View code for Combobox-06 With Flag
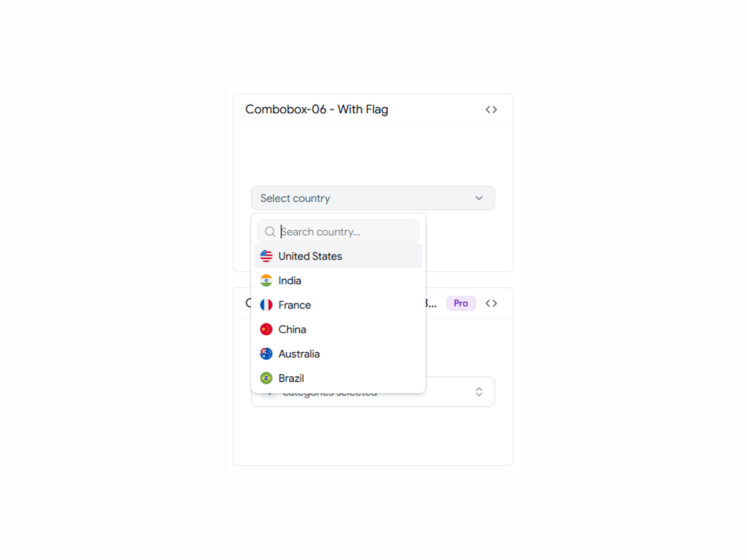This screenshot has width=747, height=560. (x=491, y=110)
